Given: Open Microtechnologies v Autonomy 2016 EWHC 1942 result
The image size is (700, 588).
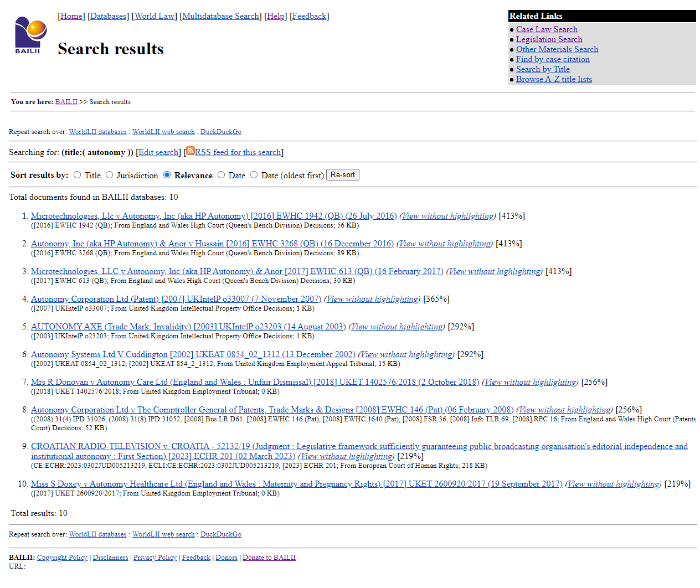Looking at the screenshot, I should (214, 216).
